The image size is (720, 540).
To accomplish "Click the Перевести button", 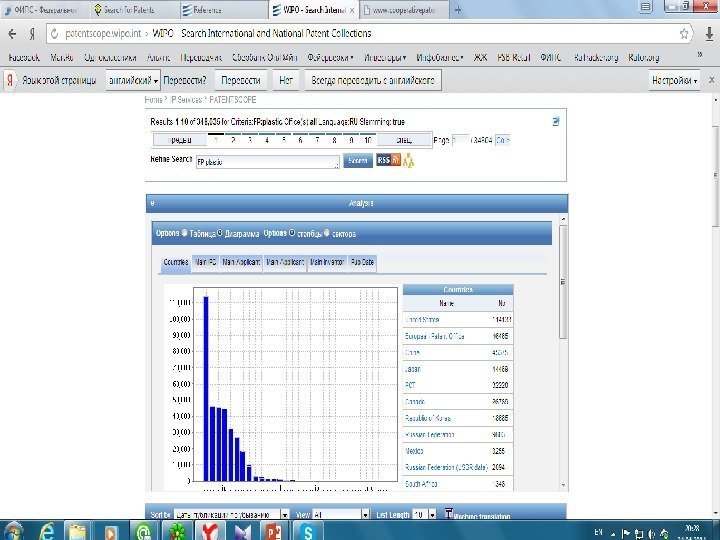I will [241, 80].
